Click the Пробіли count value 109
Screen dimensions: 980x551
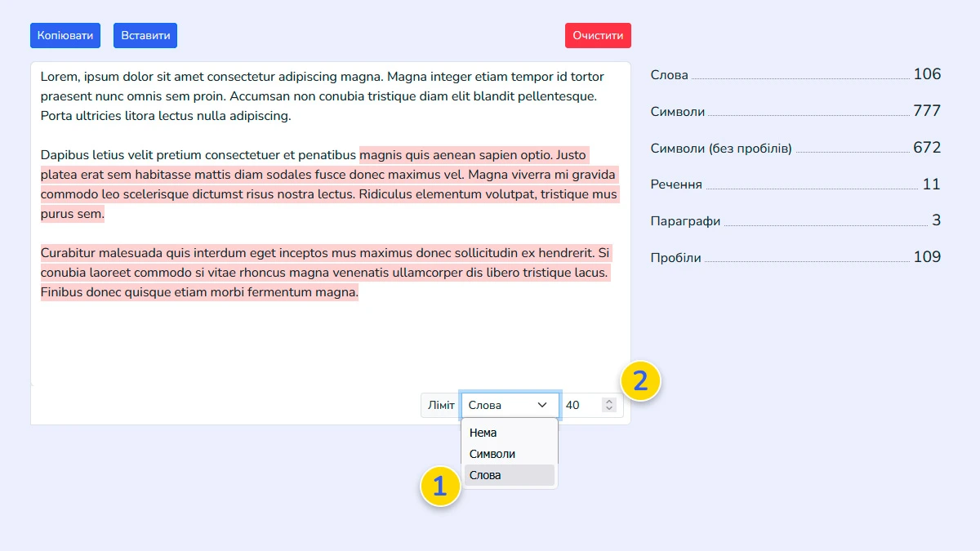pyautogui.click(x=927, y=257)
